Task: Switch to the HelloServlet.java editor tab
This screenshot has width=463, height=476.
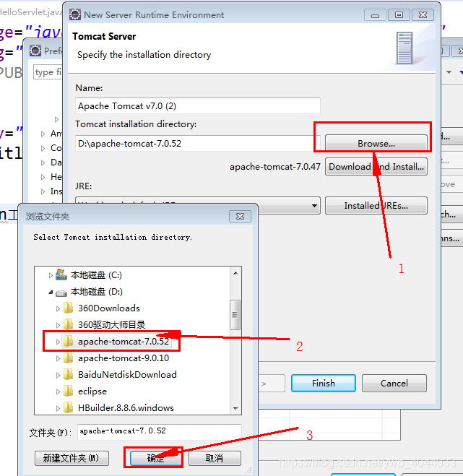Action: pos(31,12)
